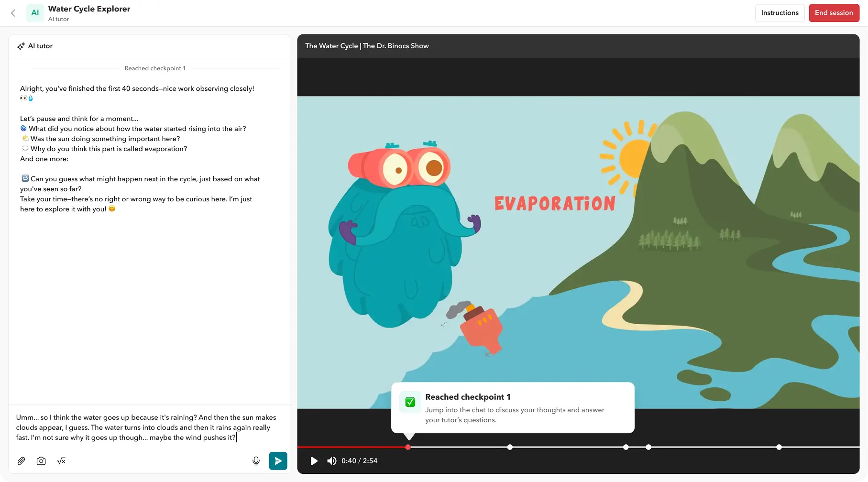Select the final checkpoint dot on timeline
Viewport: 868px width, 482px height.
[779, 447]
